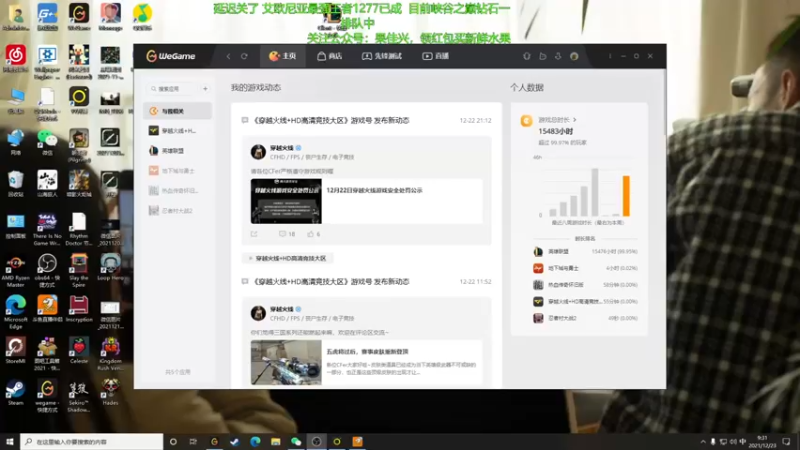This screenshot has height=450, width=800.
Task: Share the first 穿越火线 post
Action: 254,234
